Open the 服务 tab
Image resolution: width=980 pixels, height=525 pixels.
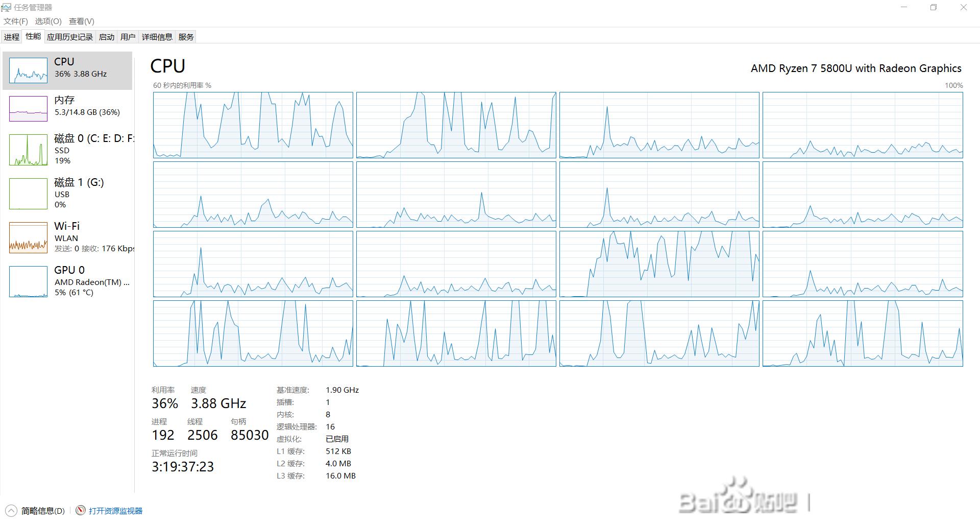tap(186, 37)
